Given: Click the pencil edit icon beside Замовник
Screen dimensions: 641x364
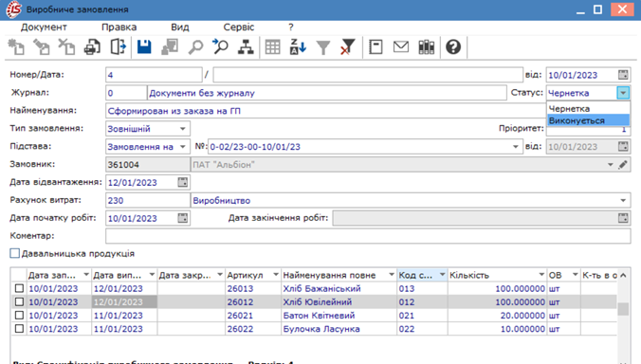Looking at the screenshot, I should tap(623, 165).
